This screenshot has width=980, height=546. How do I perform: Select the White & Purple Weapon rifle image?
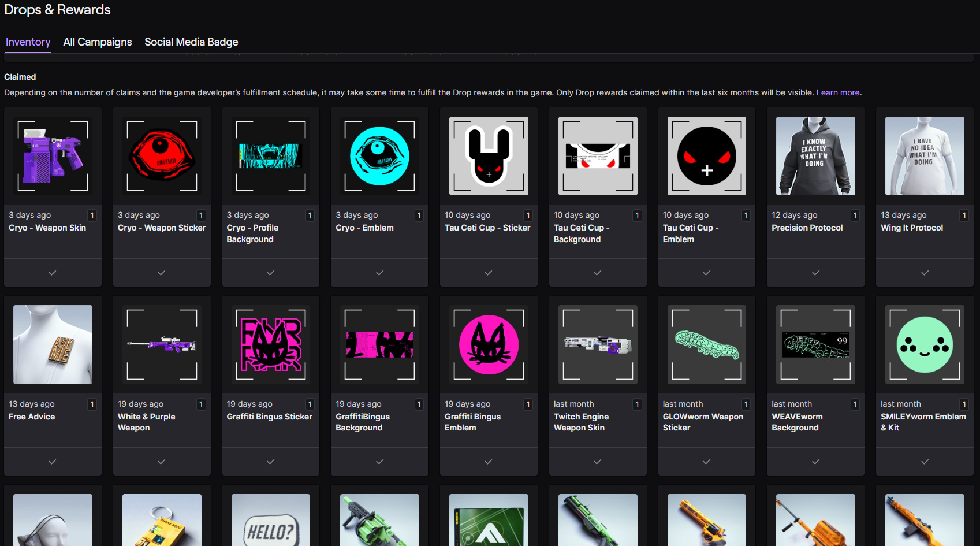[162, 345]
